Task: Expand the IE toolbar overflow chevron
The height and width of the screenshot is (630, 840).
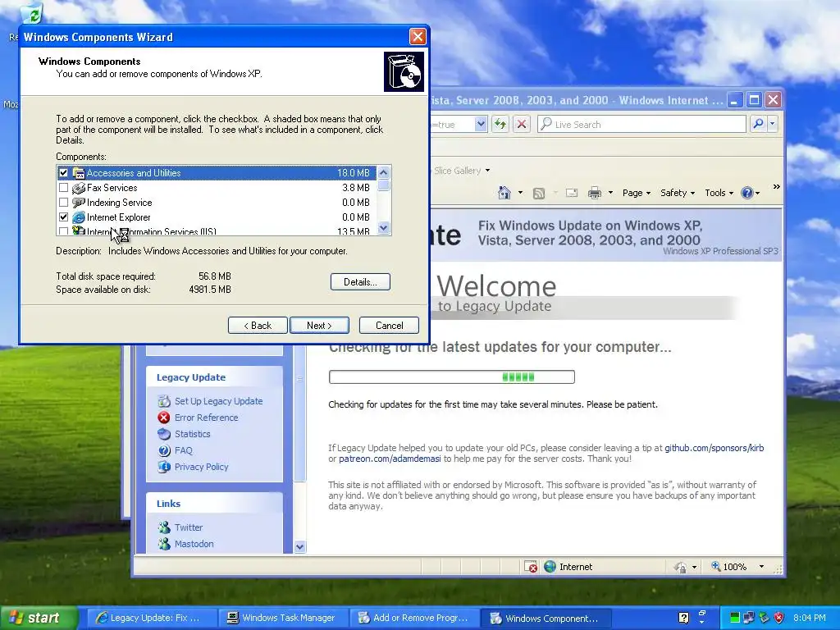Action: tap(776, 187)
